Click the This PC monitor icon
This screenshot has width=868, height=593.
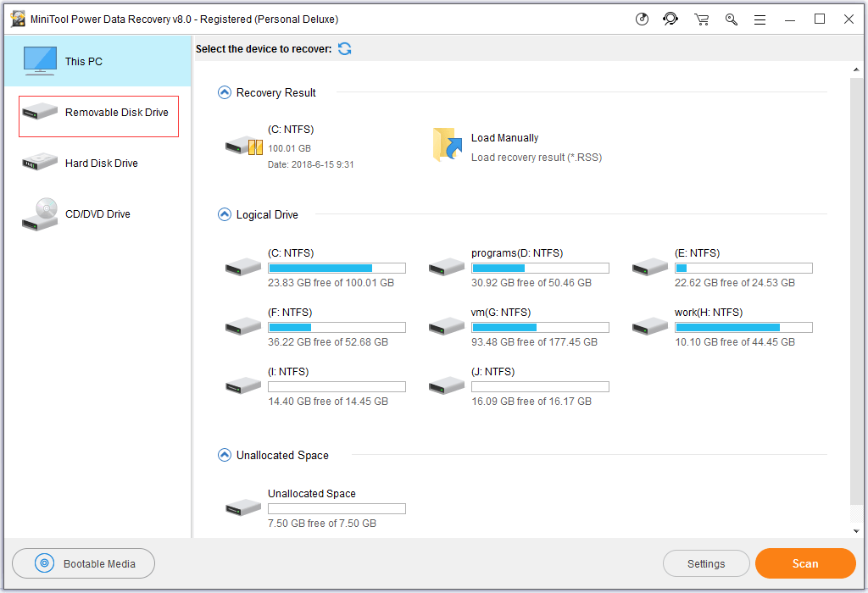(x=40, y=60)
